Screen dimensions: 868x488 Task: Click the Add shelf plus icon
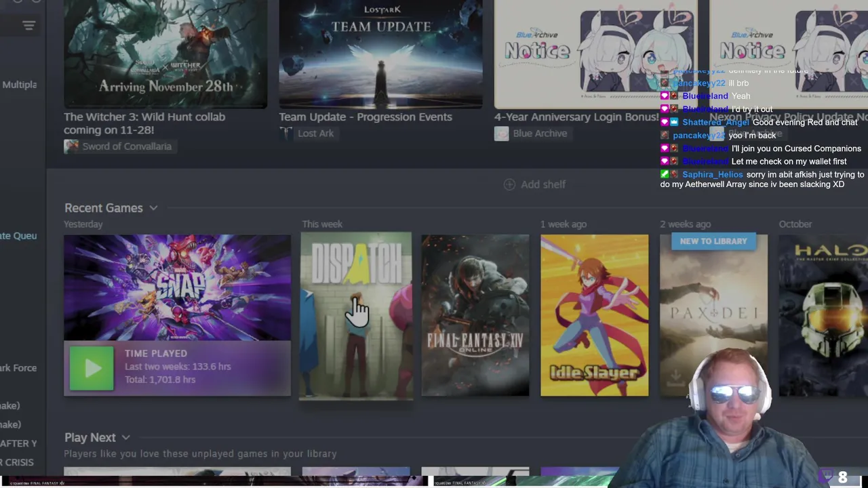point(509,184)
